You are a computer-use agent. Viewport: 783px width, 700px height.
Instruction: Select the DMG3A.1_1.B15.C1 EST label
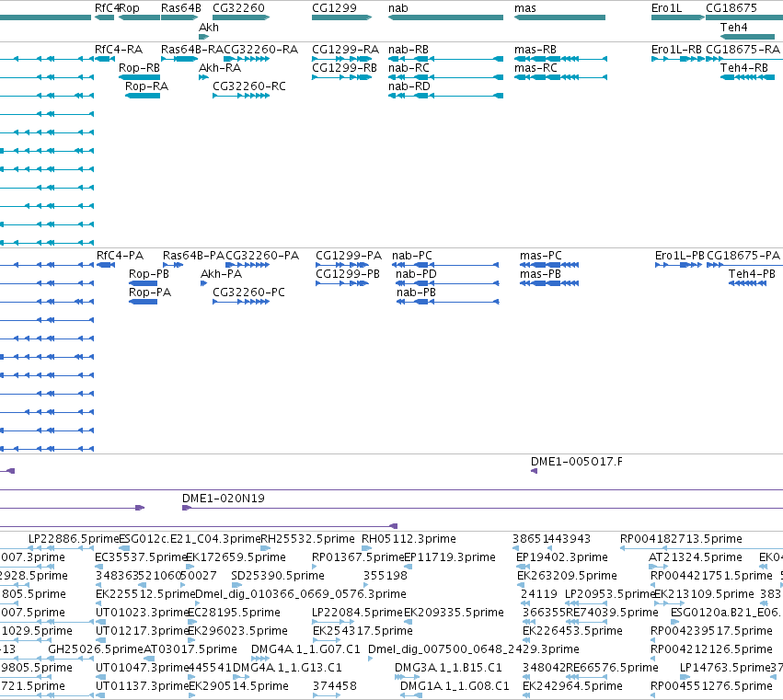448,668
